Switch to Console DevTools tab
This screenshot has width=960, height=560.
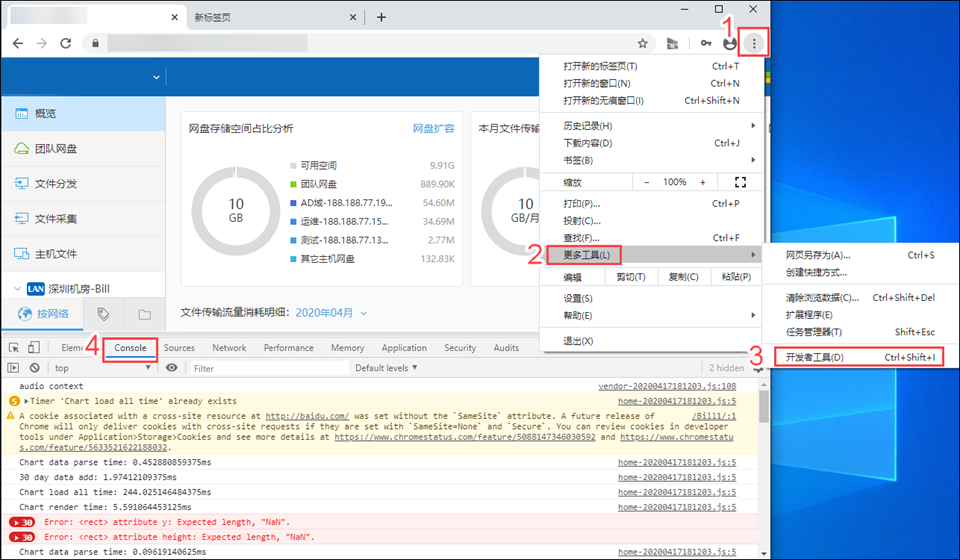(130, 348)
